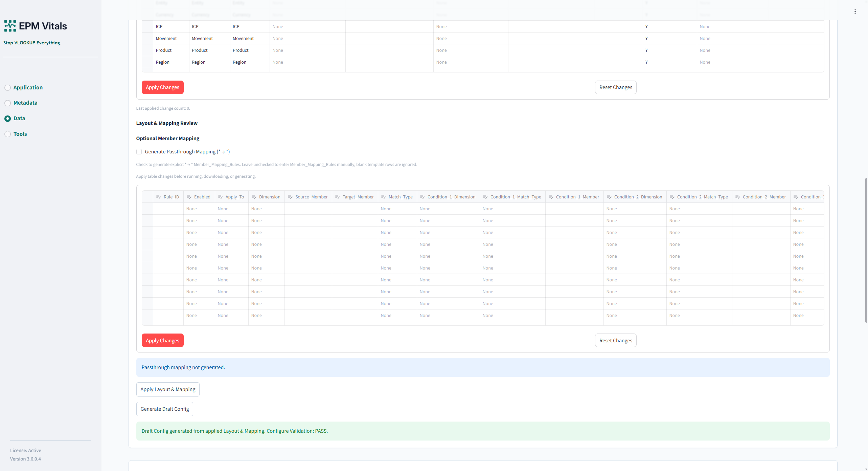This screenshot has height=471, width=868.
Task: Select the Tools radio option
Action: [7, 134]
